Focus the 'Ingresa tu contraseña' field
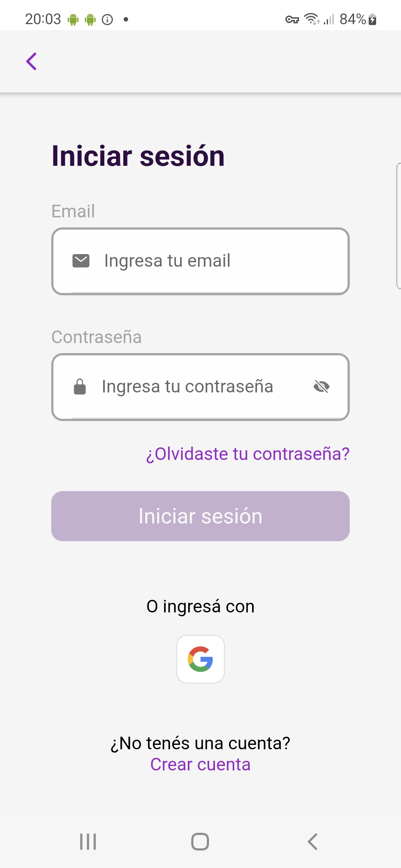The height and width of the screenshot is (868, 401). point(200,387)
